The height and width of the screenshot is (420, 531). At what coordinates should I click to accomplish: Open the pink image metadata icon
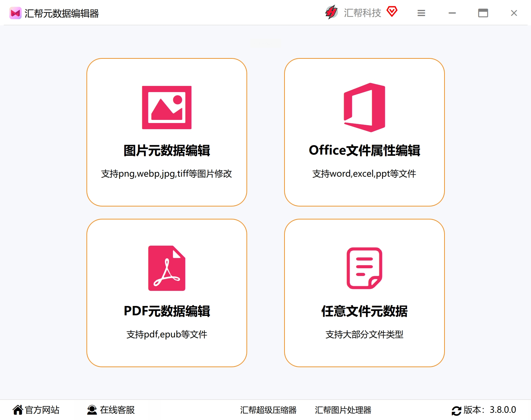[167, 107]
